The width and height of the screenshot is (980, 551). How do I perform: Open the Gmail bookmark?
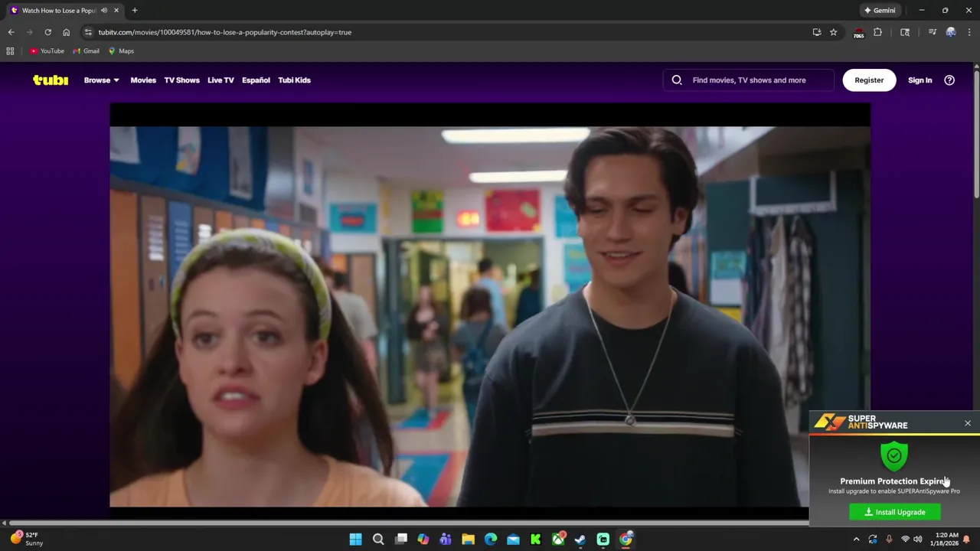pyautogui.click(x=86, y=51)
